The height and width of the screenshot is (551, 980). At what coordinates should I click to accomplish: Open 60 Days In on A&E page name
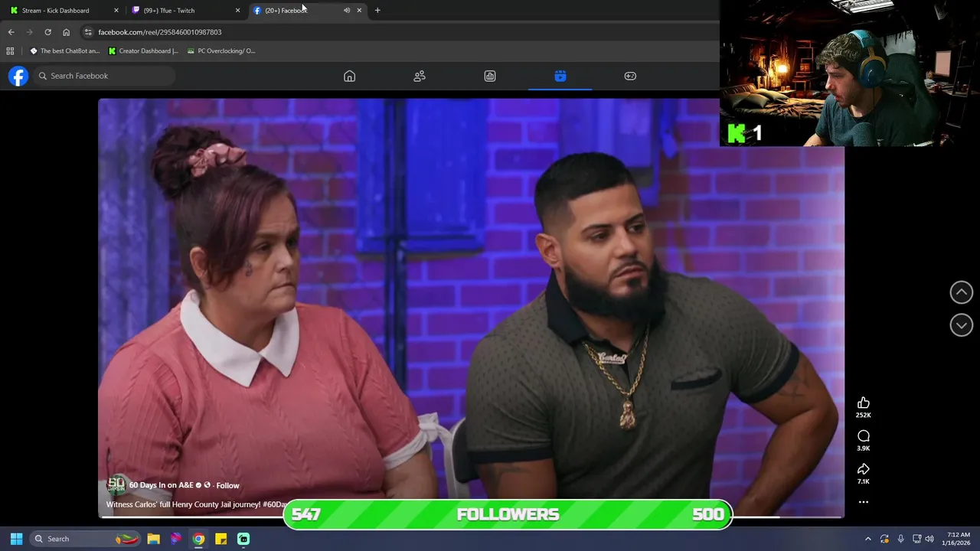(x=162, y=485)
